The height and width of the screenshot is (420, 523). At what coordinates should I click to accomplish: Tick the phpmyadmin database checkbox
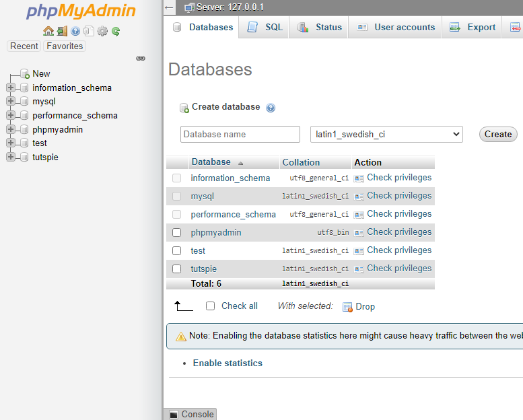(x=177, y=232)
